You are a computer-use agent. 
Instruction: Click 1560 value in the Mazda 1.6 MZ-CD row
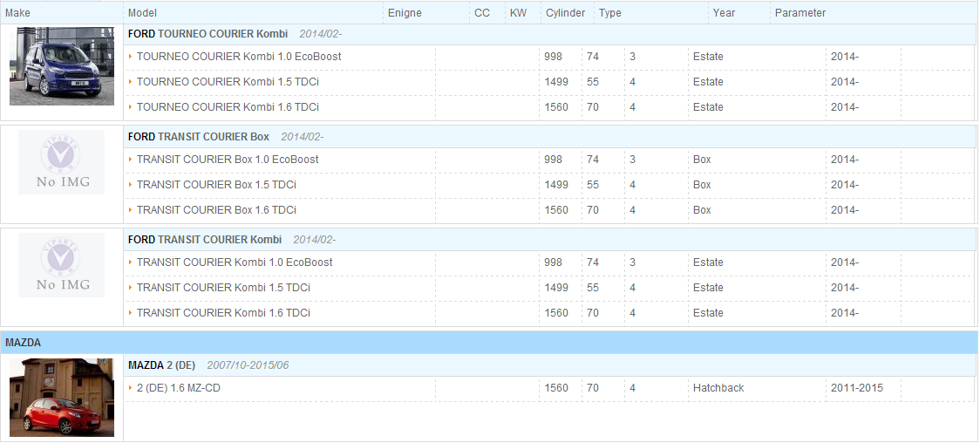[556, 388]
